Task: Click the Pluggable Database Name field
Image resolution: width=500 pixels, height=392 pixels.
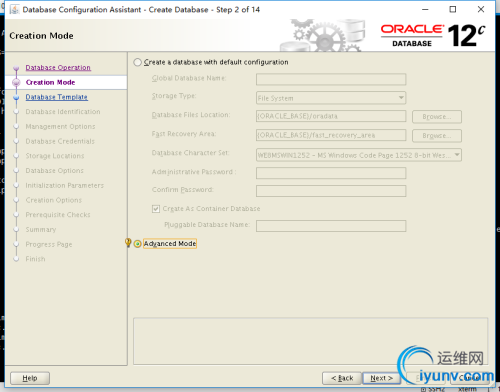Action: point(331,226)
